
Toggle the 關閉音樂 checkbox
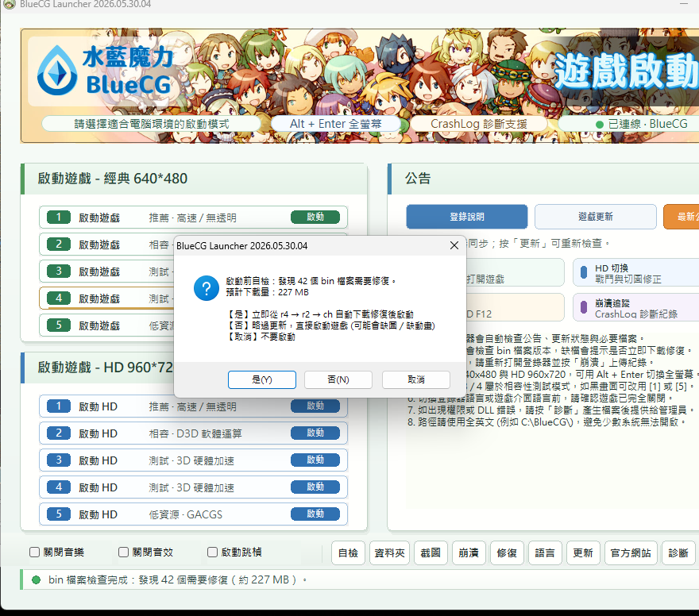(34, 552)
